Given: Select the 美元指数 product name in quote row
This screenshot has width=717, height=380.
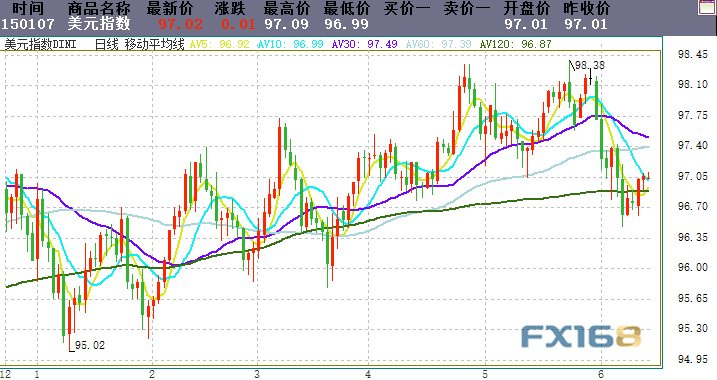Looking at the screenshot, I should tap(99, 24).
